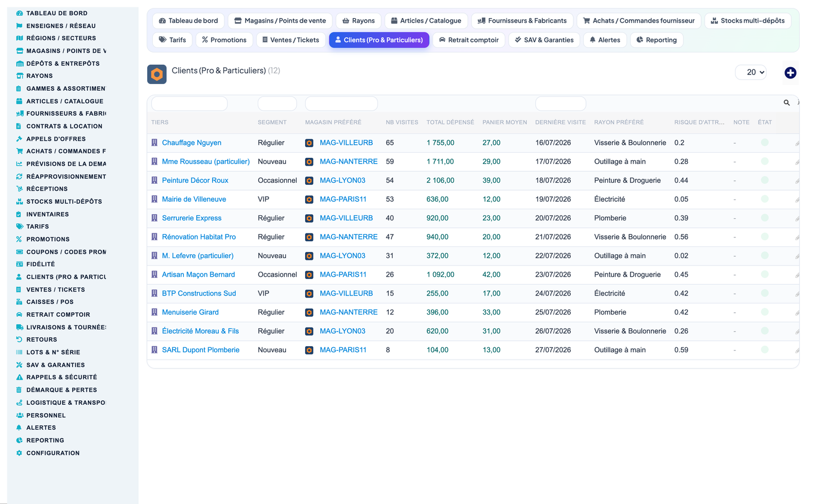The image size is (815, 504).
Task: Click the orange Clients module logo icon
Action: pos(157,74)
